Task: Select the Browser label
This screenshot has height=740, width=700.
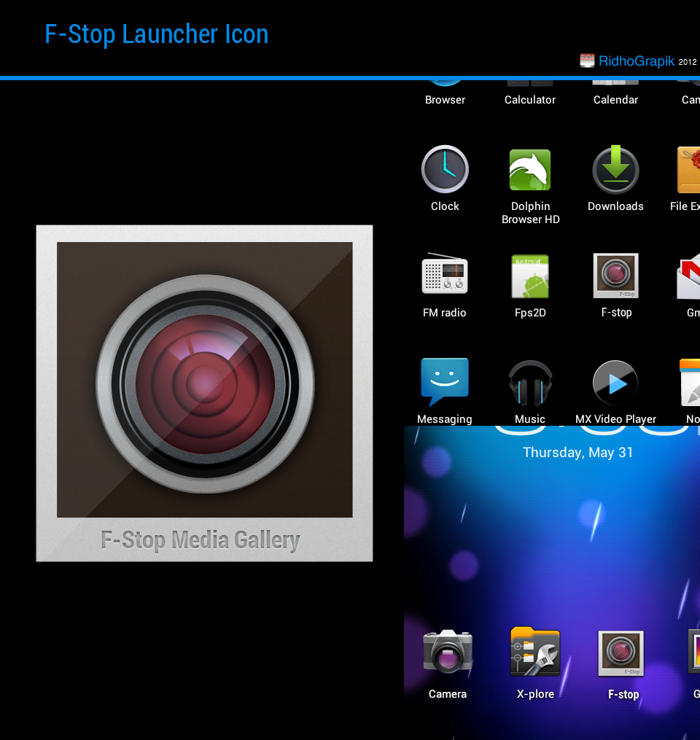Action: (445, 100)
